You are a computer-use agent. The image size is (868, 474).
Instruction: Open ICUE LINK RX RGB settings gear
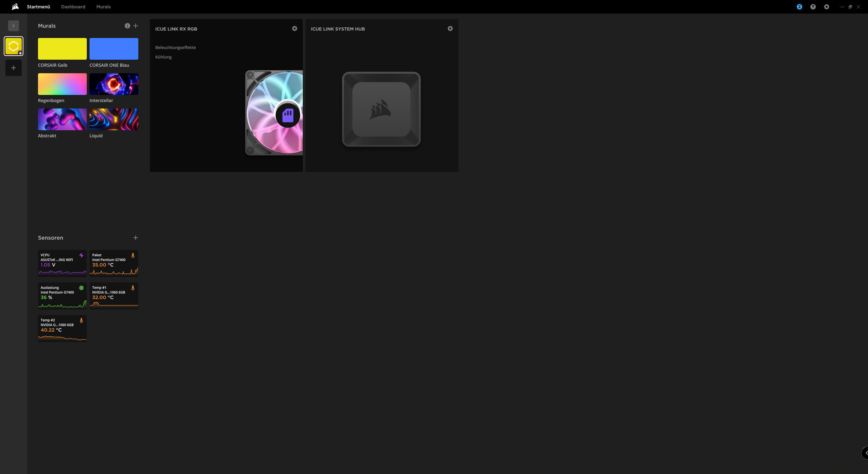coord(294,29)
